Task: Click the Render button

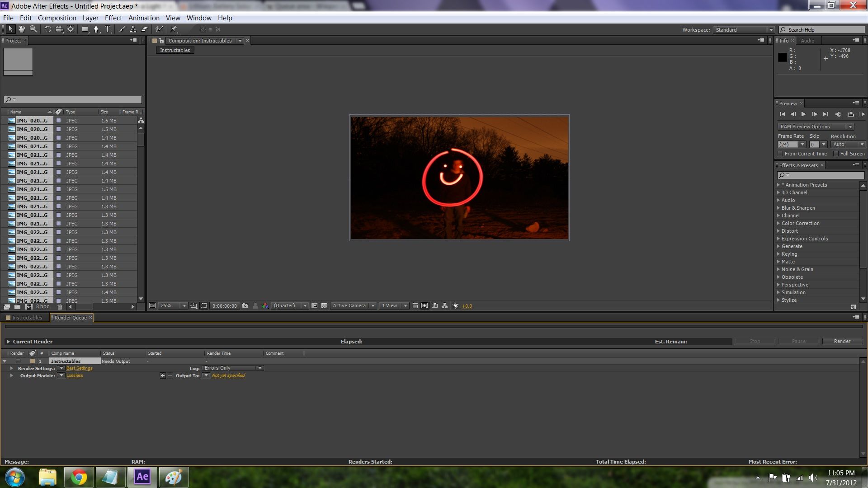Action: click(842, 341)
